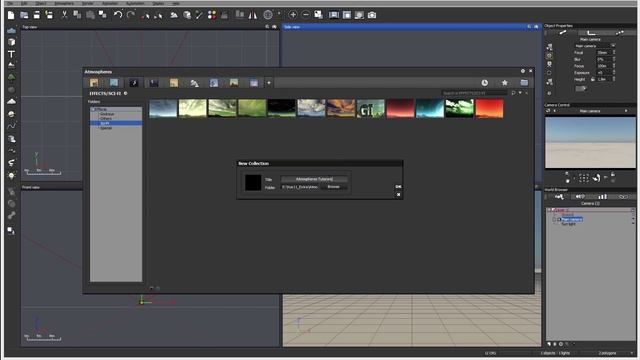Open the Main camera dropdown in Object Properties
640x360 pixels.
(613, 46)
